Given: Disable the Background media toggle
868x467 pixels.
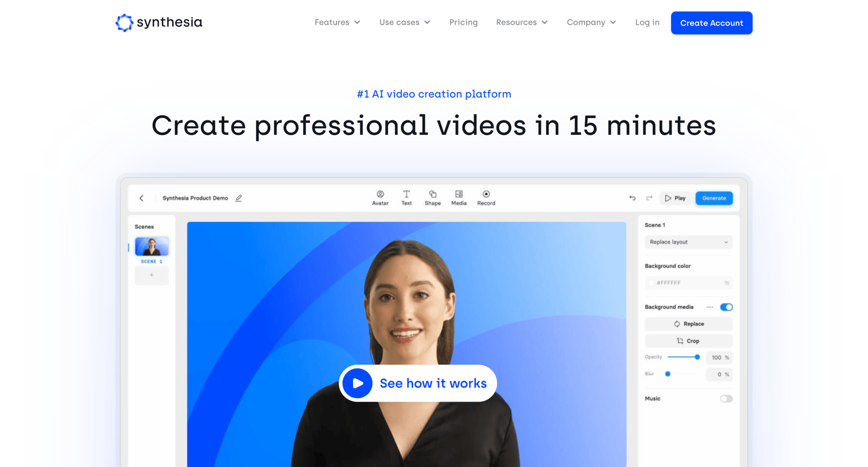Looking at the screenshot, I should [x=726, y=307].
